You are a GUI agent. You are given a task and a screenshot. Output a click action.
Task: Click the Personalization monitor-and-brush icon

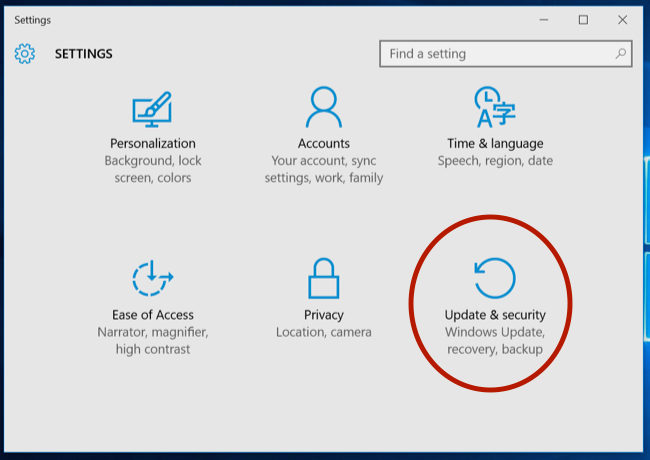152,108
